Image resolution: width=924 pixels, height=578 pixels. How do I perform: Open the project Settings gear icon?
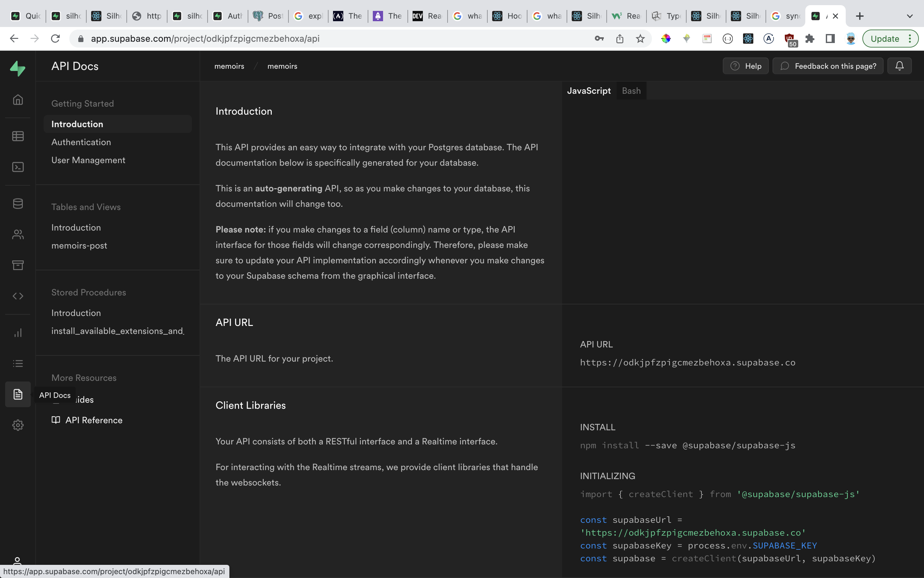pyautogui.click(x=18, y=425)
